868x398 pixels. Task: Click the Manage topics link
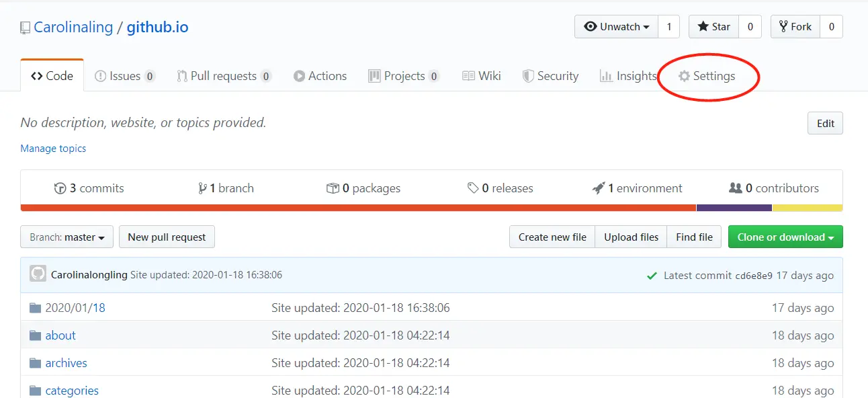coord(53,149)
